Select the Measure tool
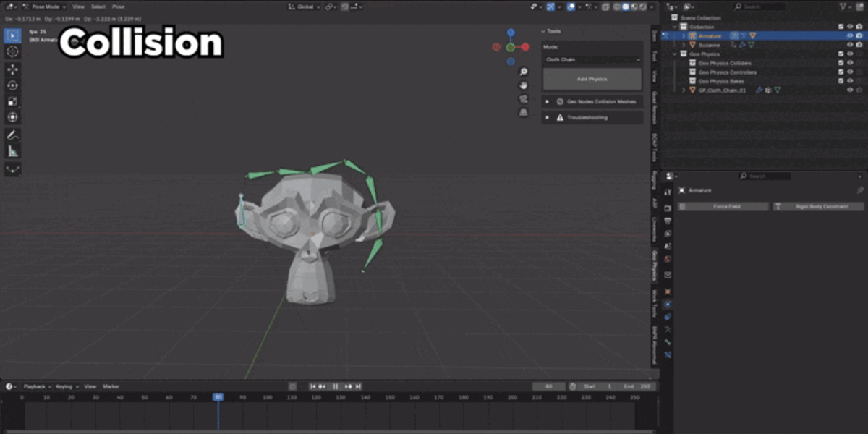868x434 pixels. pos(13,151)
